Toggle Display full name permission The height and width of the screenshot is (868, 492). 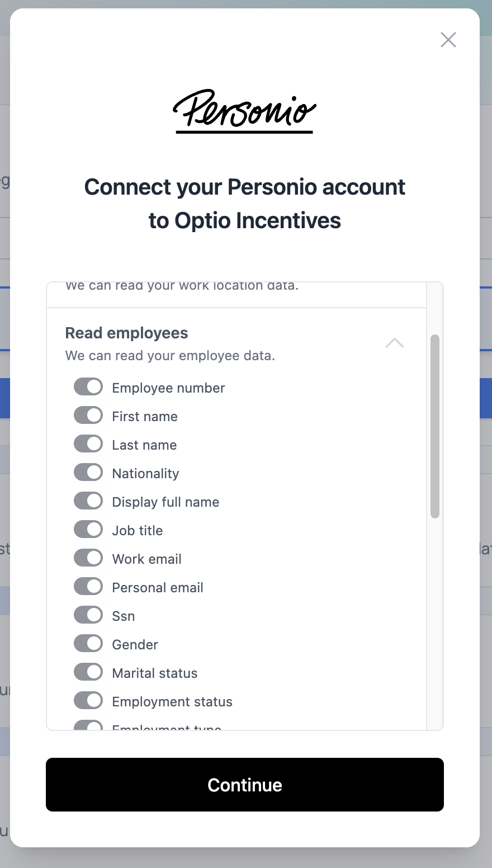click(x=88, y=501)
